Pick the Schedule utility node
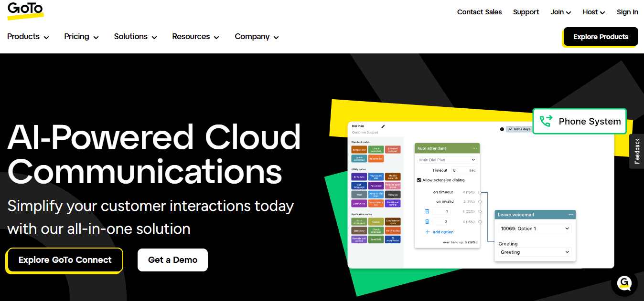Screen dimensions: 644x301 (x=358, y=176)
